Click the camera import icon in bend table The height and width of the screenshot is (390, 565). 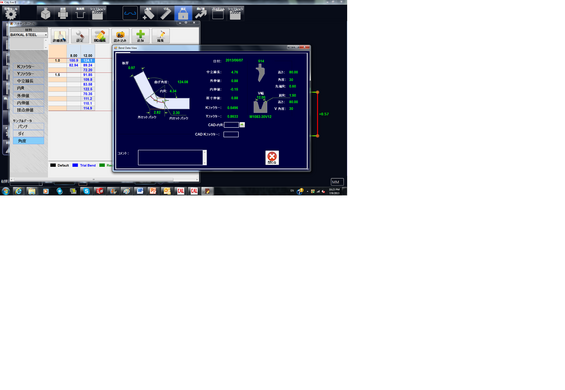pos(120,36)
